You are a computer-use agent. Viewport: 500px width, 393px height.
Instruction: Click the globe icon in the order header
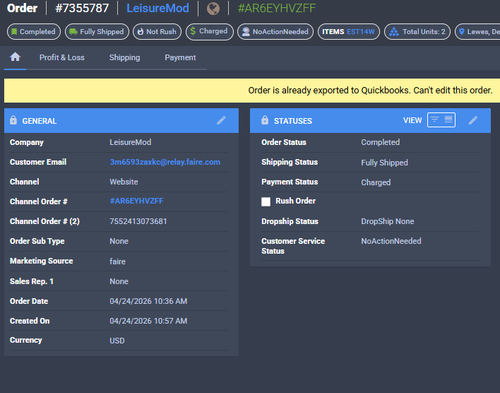click(213, 8)
